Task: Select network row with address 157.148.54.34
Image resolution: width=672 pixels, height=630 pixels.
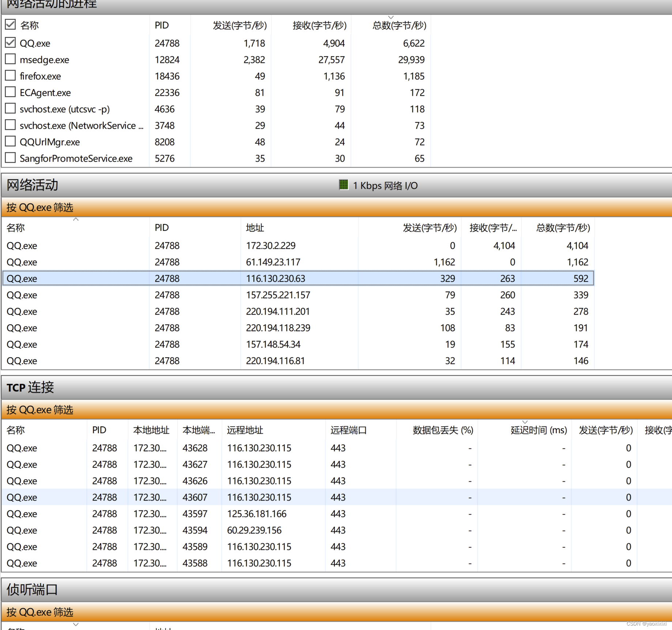Action: coord(298,344)
